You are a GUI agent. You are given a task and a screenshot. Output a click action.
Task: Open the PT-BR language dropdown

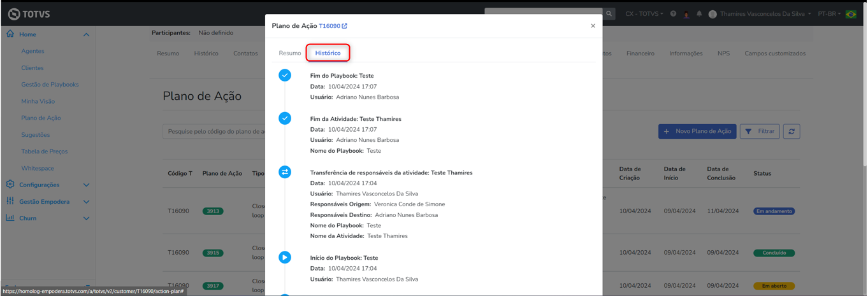829,13
